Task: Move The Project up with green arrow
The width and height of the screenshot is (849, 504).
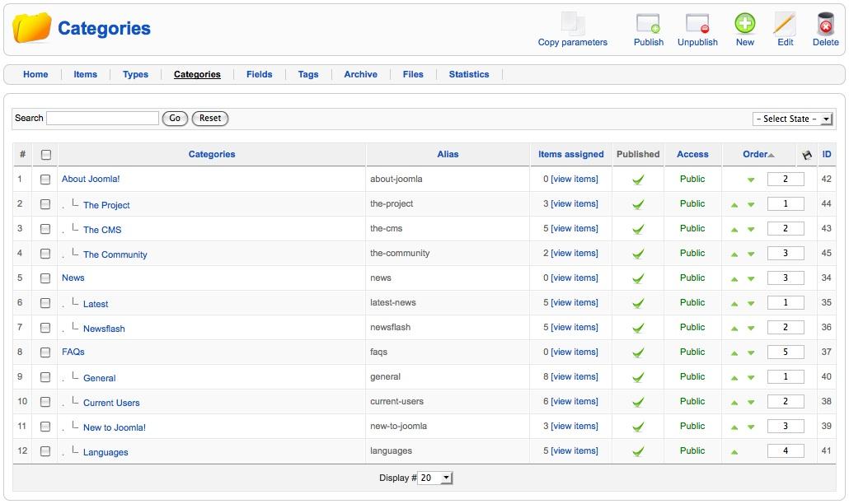Action: click(x=734, y=205)
